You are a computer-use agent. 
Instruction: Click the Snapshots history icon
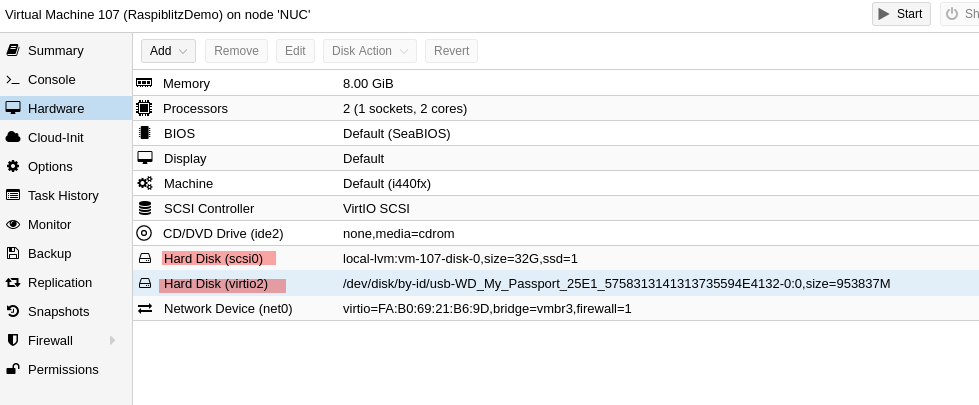point(13,311)
